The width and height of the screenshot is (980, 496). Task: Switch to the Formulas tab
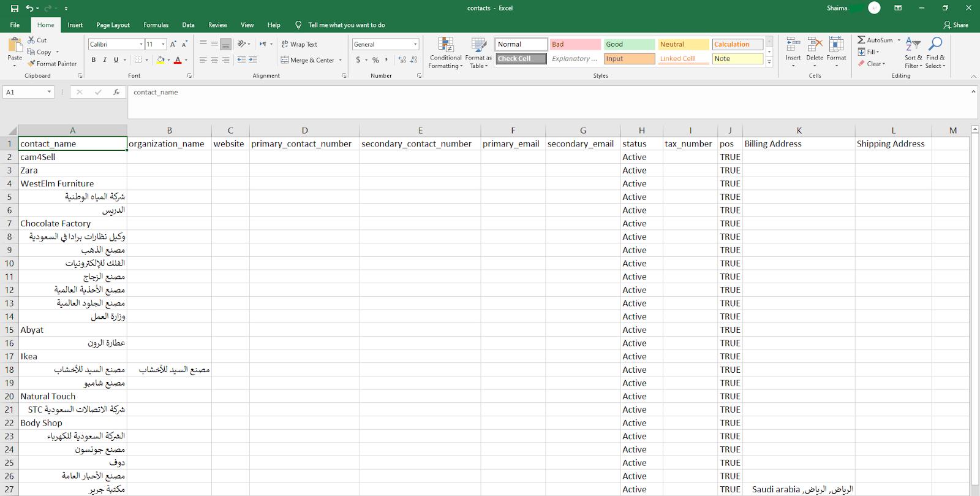click(x=156, y=25)
